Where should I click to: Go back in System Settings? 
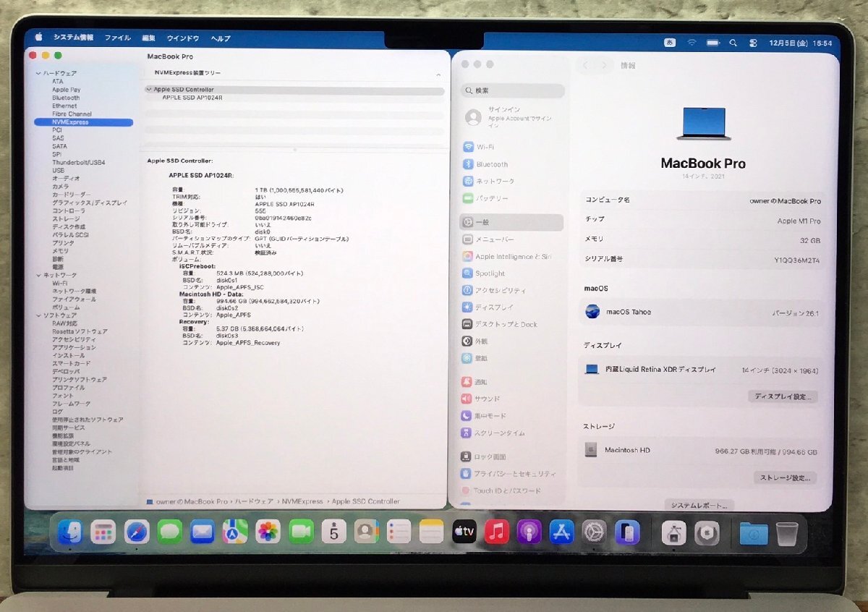585,66
